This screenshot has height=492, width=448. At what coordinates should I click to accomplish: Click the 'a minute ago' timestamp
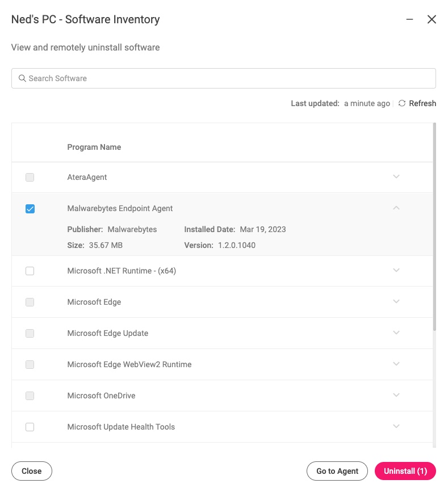click(x=367, y=103)
